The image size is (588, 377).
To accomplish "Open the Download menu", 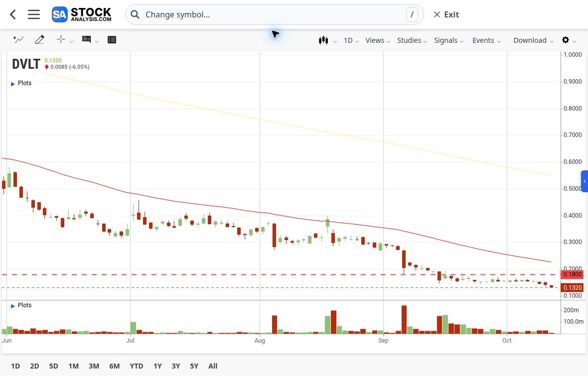I will [x=533, y=40].
